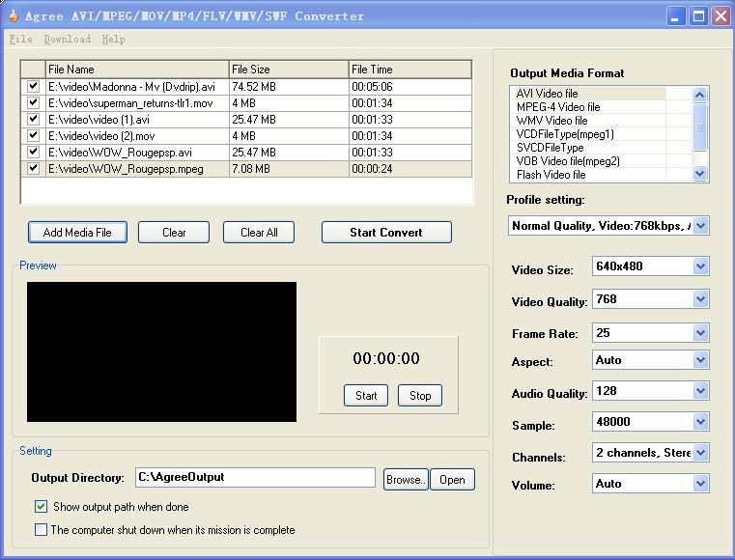This screenshot has height=560, width=735.
Task: Toggle checkbox for superman_returns-tlr1.mov
Action: click(x=34, y=102)
